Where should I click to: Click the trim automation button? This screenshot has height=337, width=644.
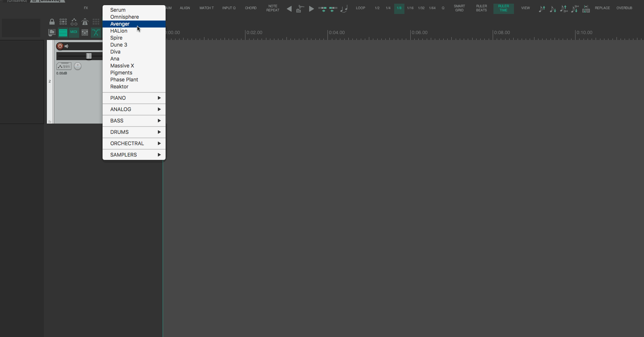[x=64, y=66]
